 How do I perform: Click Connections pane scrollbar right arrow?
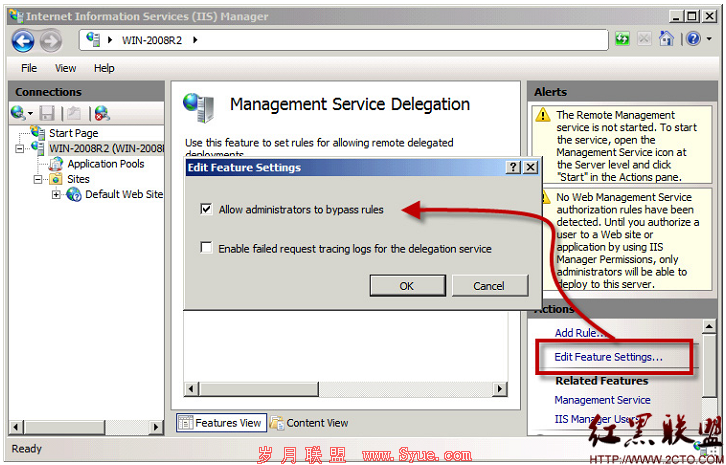pos(156,427)
